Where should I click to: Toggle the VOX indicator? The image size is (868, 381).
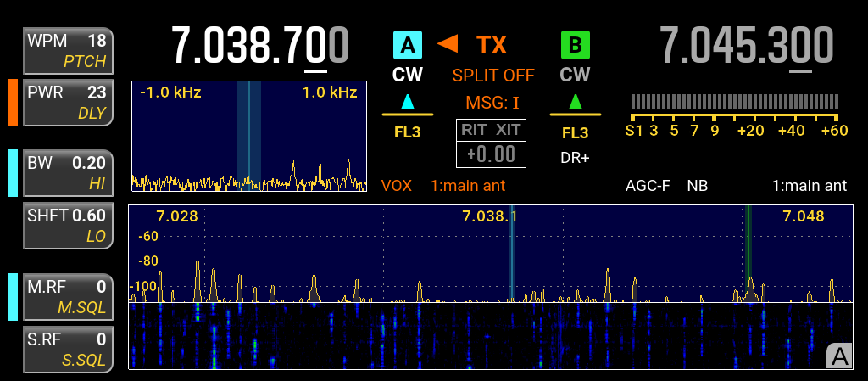397,185
